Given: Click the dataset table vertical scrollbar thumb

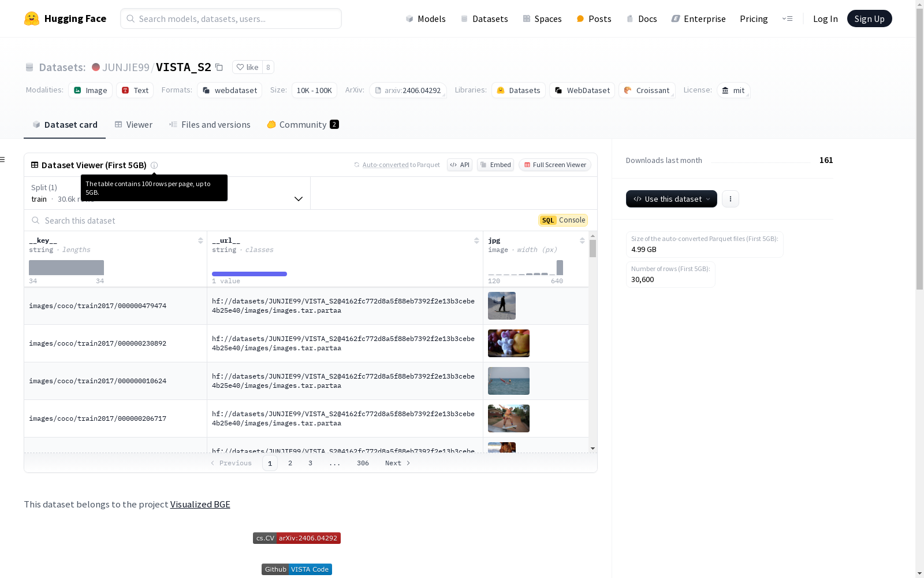Looking at the screenshot, I should pos(593,249).
